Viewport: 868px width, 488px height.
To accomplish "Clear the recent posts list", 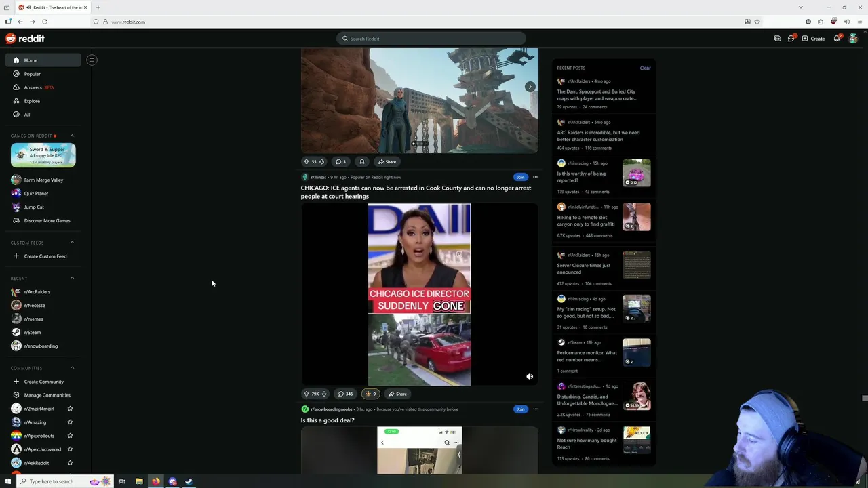I will click(x=645, y=68).
